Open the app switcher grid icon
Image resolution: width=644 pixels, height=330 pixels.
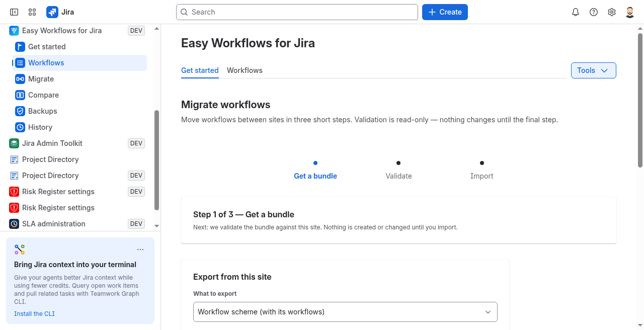(x=32, y=12)
